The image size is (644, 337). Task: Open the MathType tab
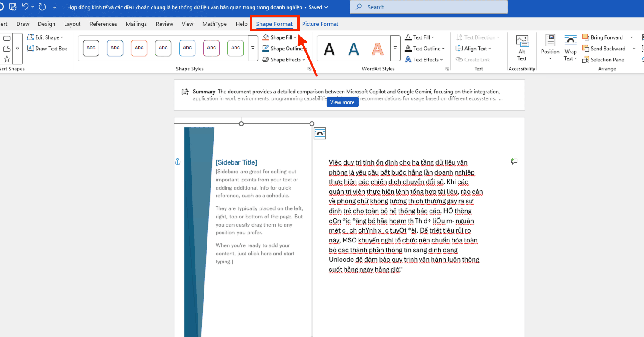pos(214,24)
